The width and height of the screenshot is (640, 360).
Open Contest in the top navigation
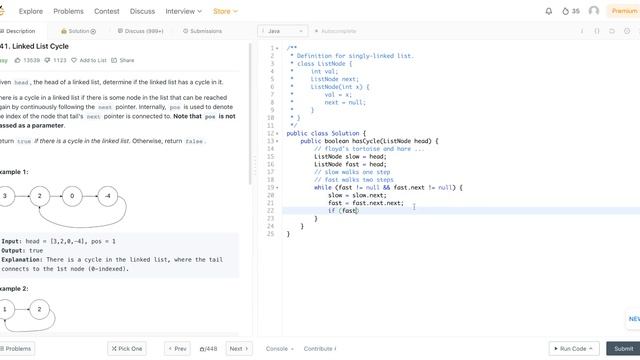coord(107,11)
